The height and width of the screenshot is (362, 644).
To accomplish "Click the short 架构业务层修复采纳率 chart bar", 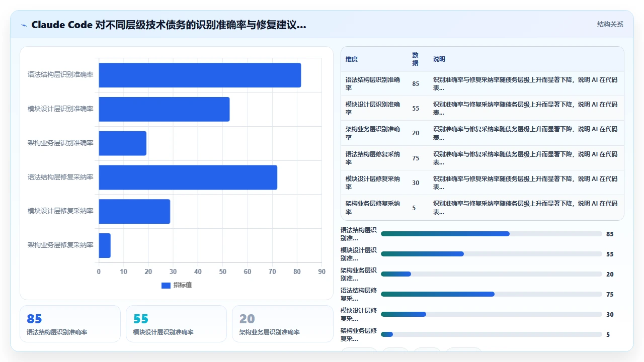I will (x=105, y=245).
